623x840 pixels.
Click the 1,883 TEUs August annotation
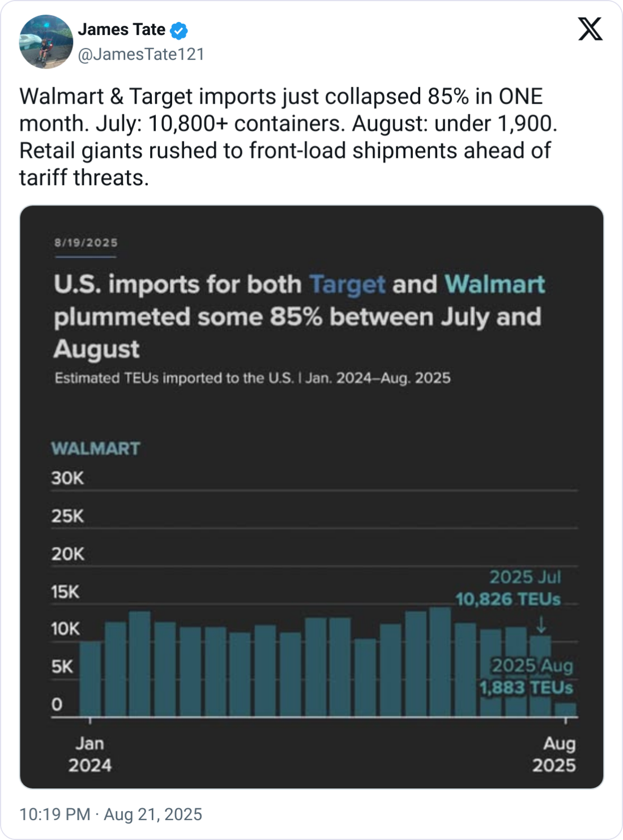click(x=526, y=688)
